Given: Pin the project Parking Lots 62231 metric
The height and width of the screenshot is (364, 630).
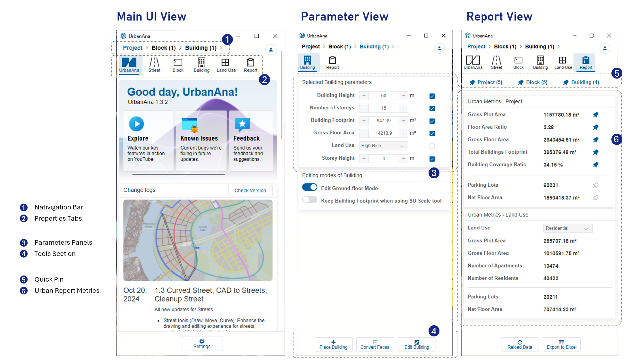Looking at the screenshot, I should click(596, 185).
